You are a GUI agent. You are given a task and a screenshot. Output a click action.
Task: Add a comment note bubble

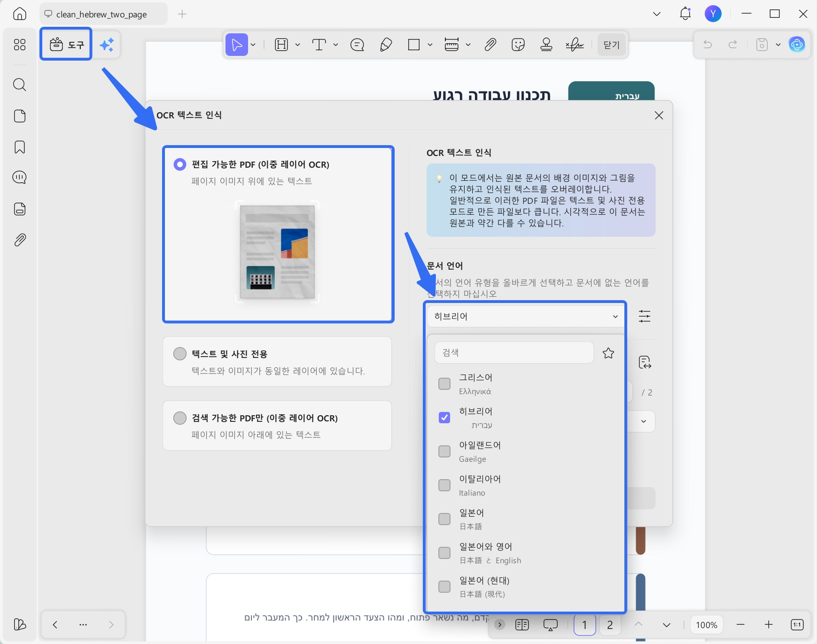pos(357,45)
